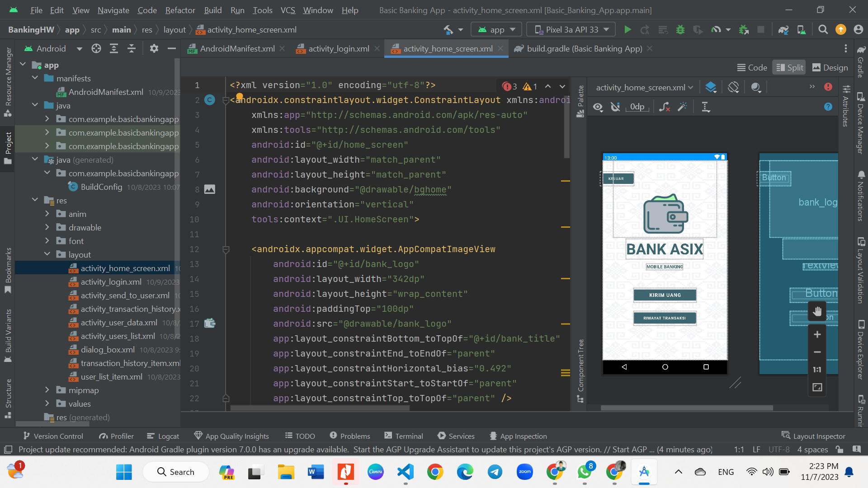Screen dimensions: 868x488
Task: Open the Logcat tool window
Action: point(163,436)
